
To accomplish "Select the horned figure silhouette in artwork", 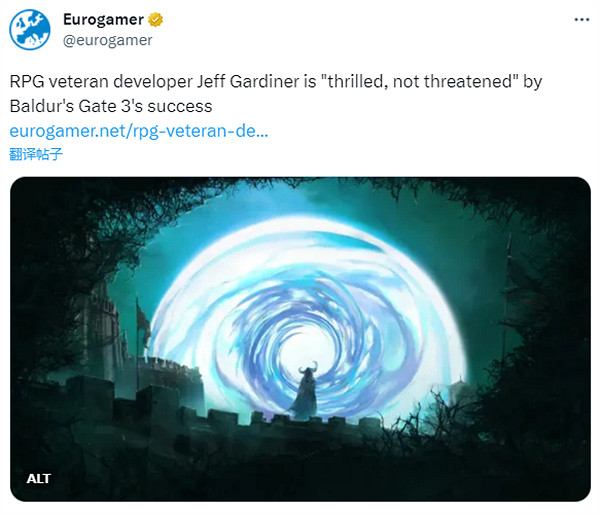I will click(x=307, y=390).
